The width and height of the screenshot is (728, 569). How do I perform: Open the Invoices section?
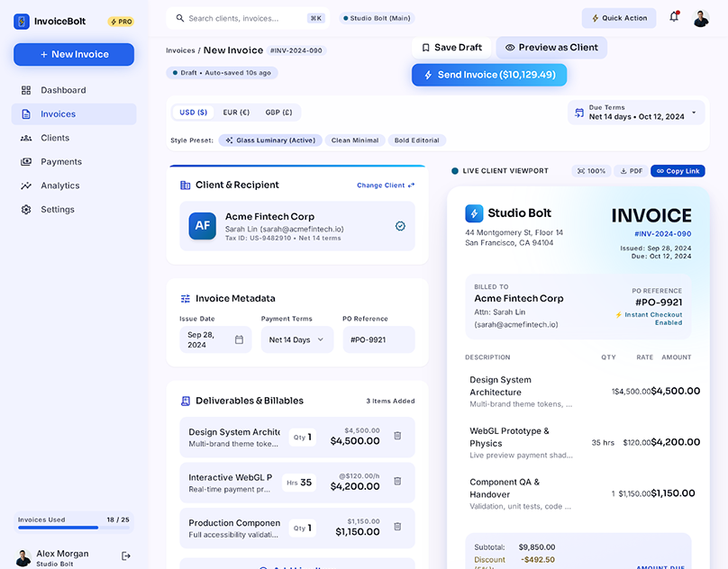coord(74,113)
